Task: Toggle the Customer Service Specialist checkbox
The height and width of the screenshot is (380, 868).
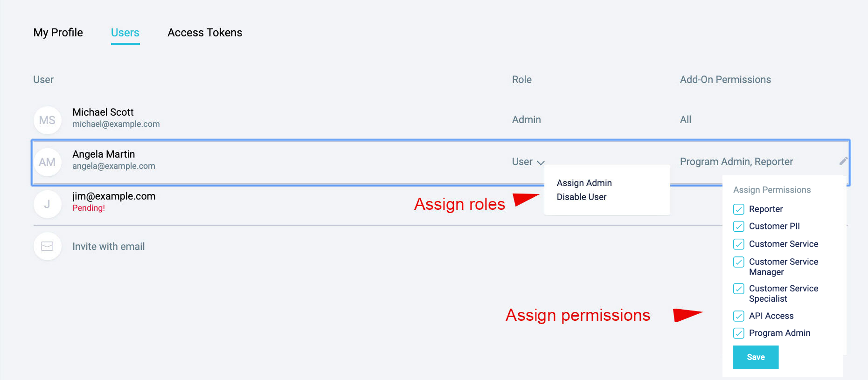Action: click(739, 289)
